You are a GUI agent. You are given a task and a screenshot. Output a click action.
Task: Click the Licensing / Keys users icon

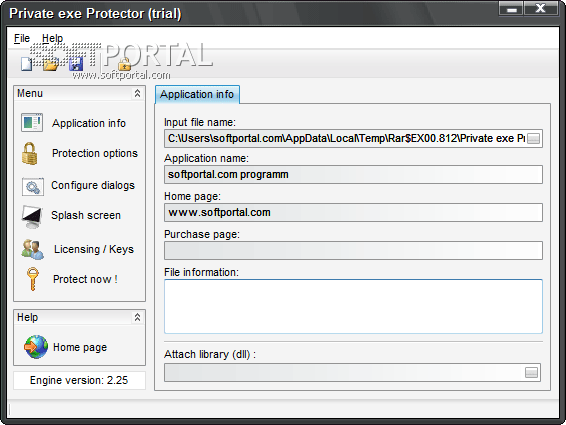(32, 250)
